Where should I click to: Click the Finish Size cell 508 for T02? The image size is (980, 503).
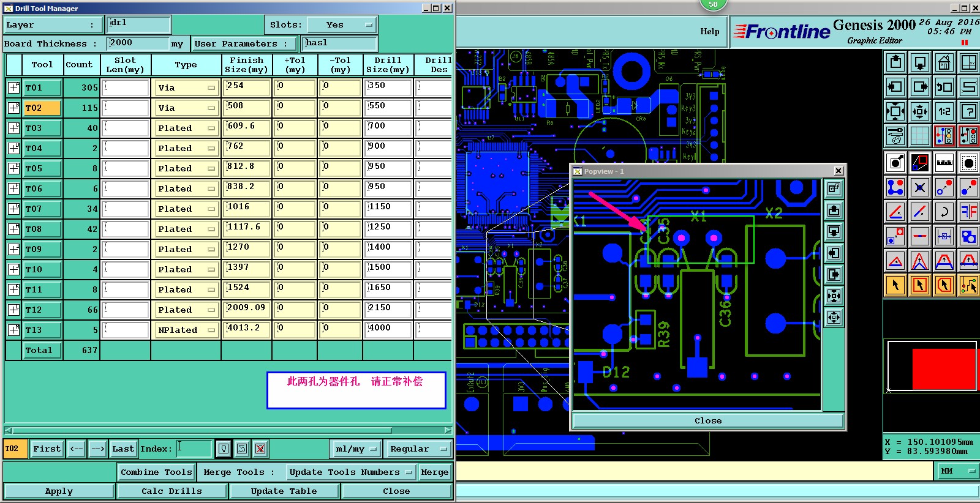click(x=247, y=108)
